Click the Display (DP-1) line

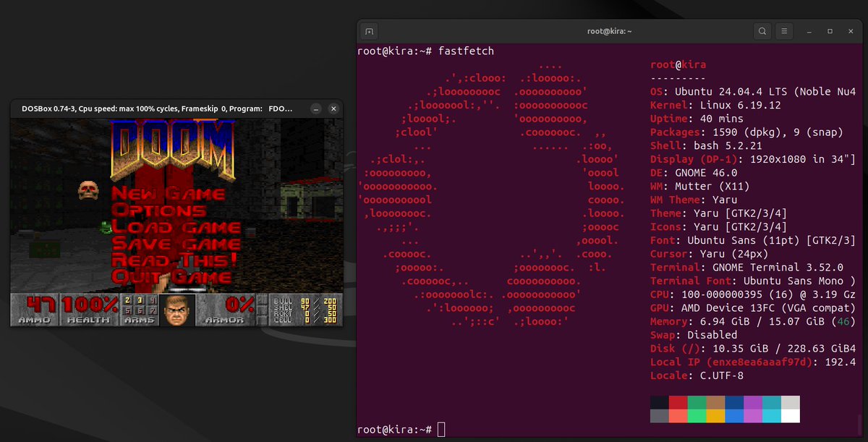753,159
